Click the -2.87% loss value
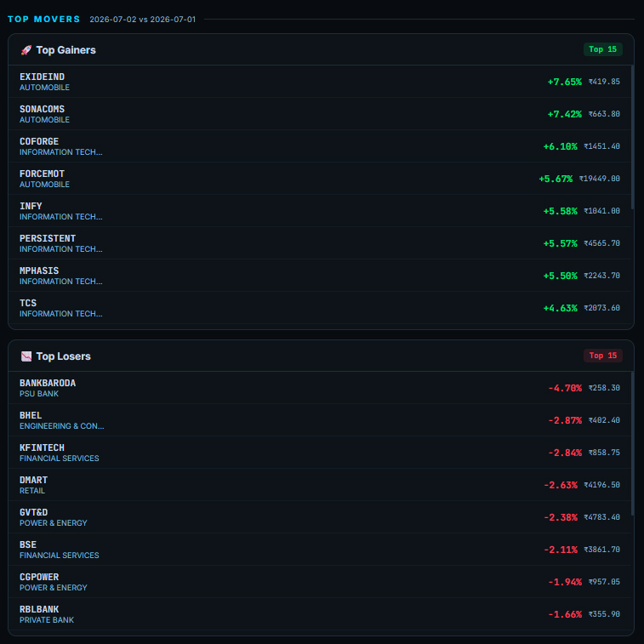The height and width of the screenshot is (644, 644). coord(565,420)
